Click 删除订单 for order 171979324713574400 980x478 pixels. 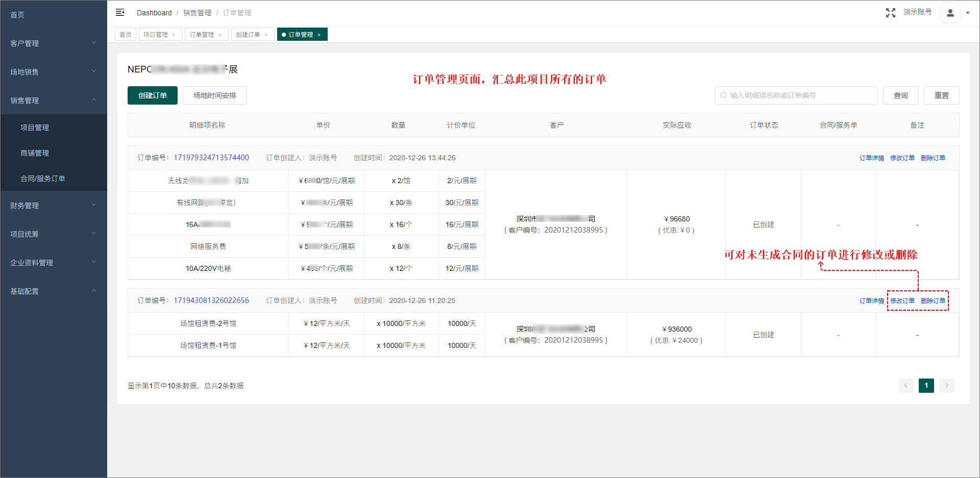coord(933,158)
